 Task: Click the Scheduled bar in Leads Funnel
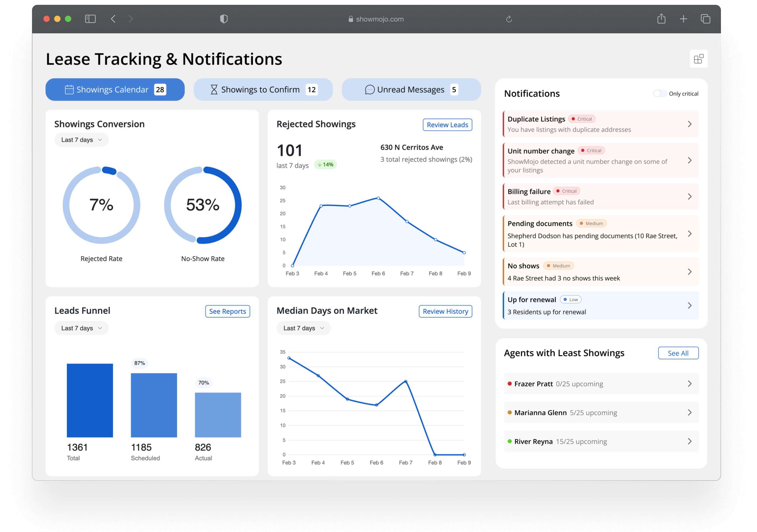(x=154, y=405)
